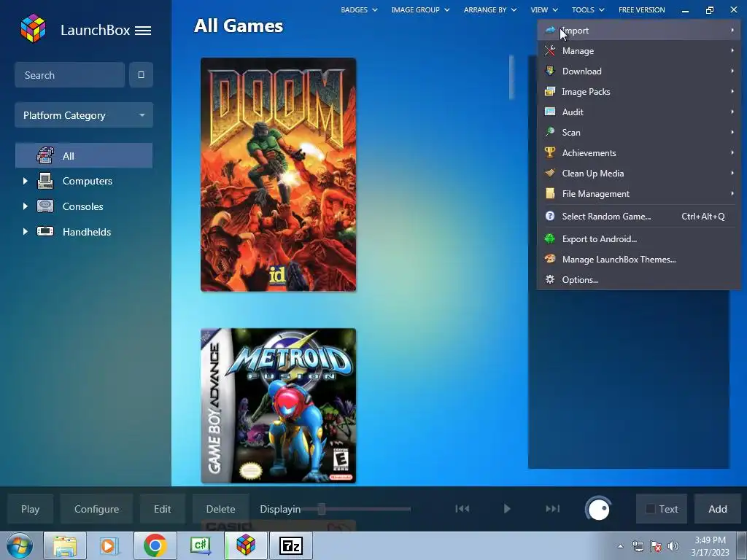
Task: Skip to previous music track
Action: click(462, 509)
